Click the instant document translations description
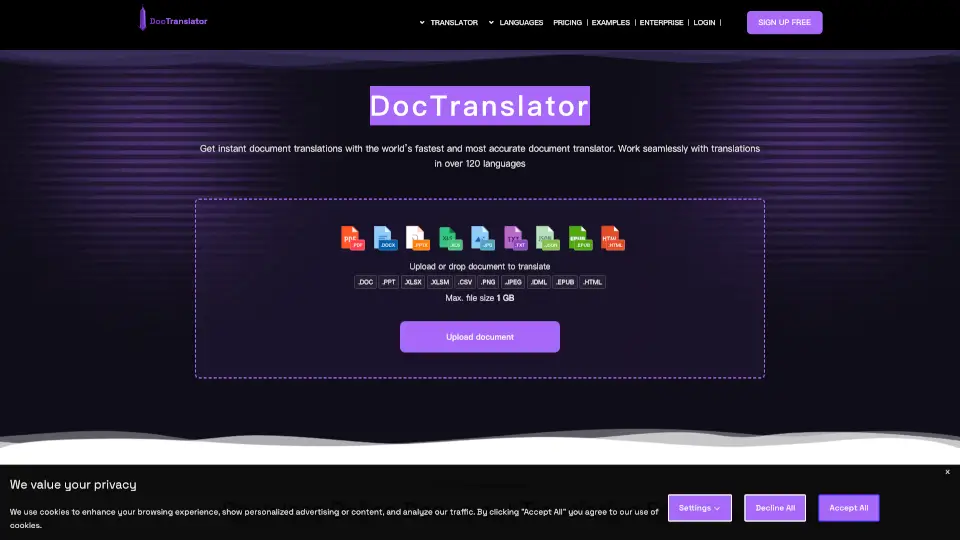The width and height of the screenshot is (960, 540). coord(479,156)
